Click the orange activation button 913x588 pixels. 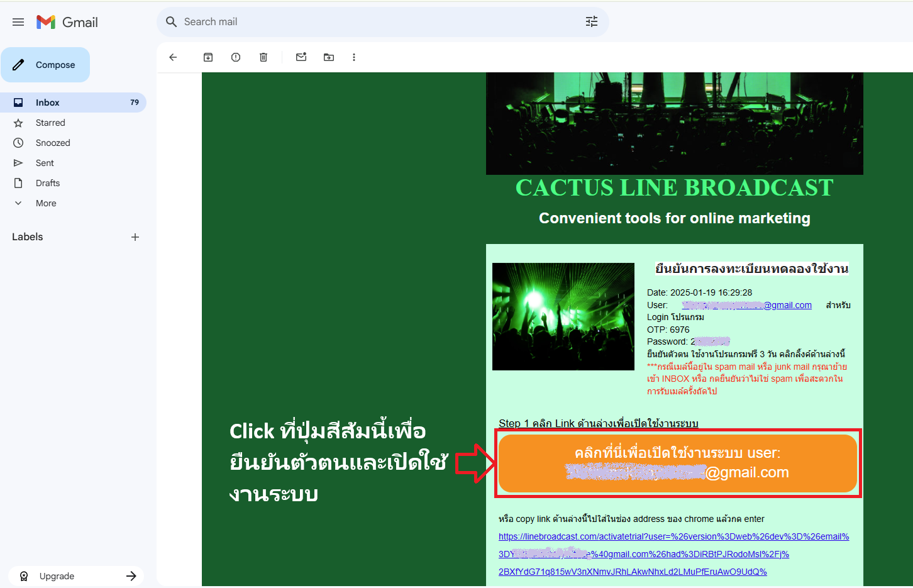click(x=678, y=463)
